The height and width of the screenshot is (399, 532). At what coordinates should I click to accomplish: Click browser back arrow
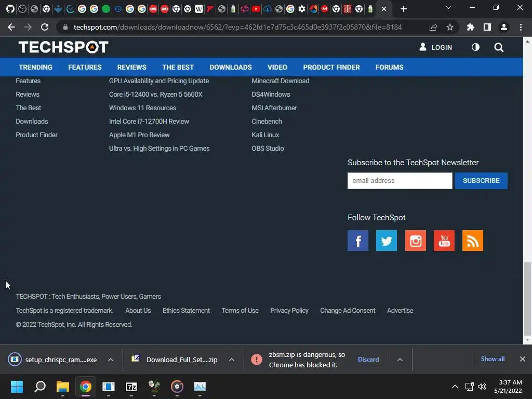point(11,27)
